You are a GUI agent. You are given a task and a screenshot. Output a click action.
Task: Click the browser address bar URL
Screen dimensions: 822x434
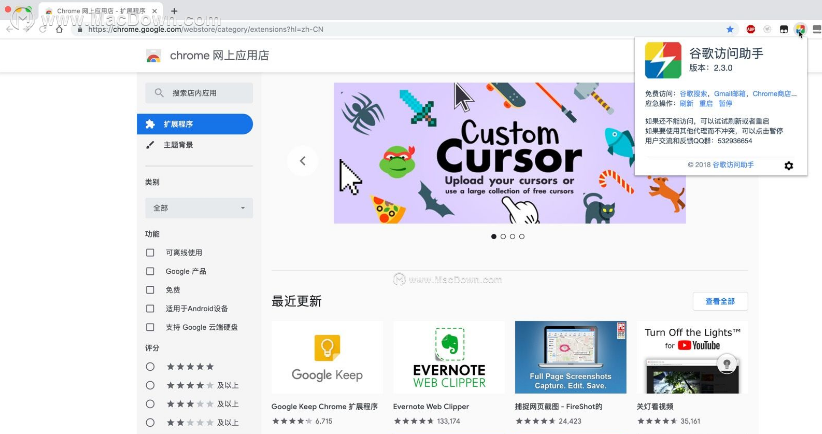point(206,29)
